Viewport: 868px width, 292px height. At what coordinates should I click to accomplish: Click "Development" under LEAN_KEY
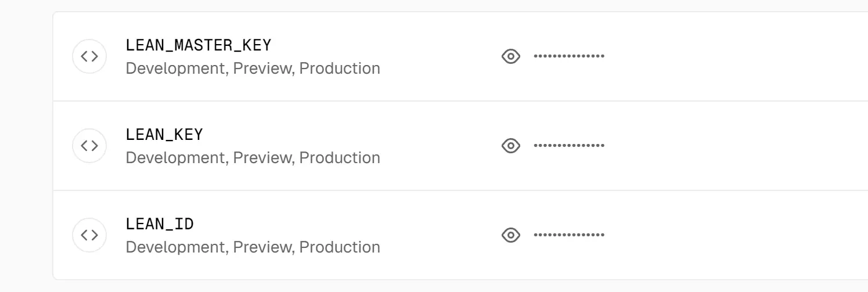[175, 158]
